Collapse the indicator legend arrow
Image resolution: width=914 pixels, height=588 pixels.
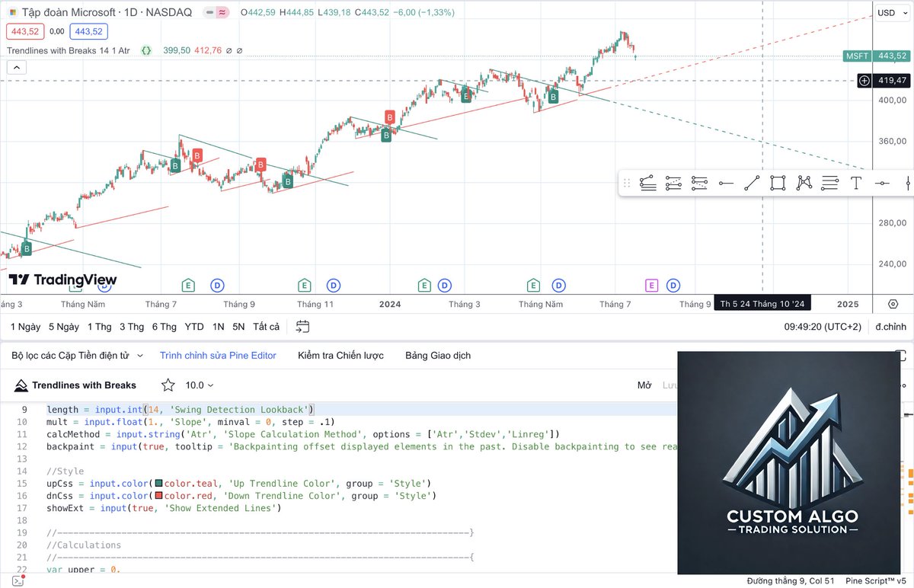click(16, 67)
